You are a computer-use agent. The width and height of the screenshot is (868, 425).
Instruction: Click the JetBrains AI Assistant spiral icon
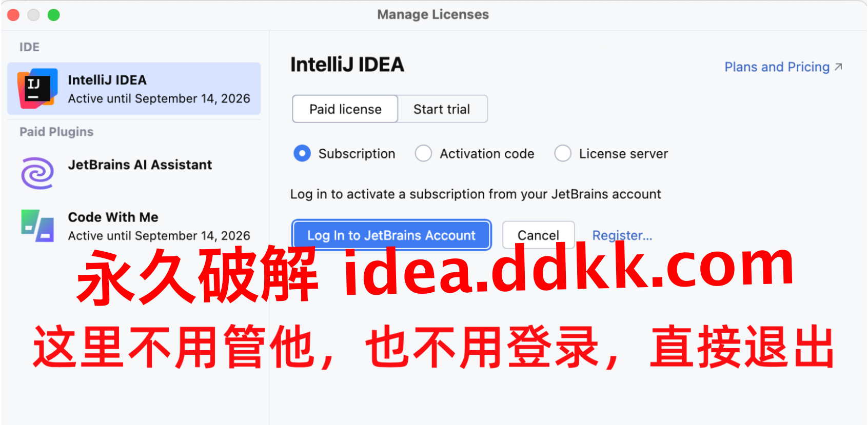(x=37, y=173)
